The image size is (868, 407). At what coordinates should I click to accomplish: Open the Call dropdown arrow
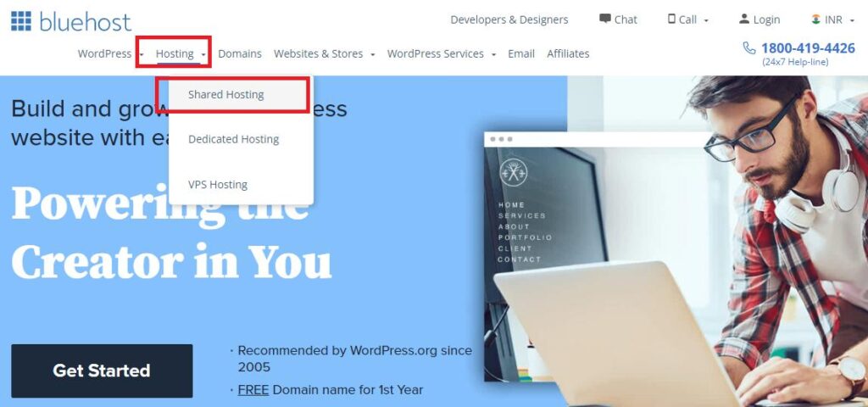pyautogui.click(x=706, y=20)
